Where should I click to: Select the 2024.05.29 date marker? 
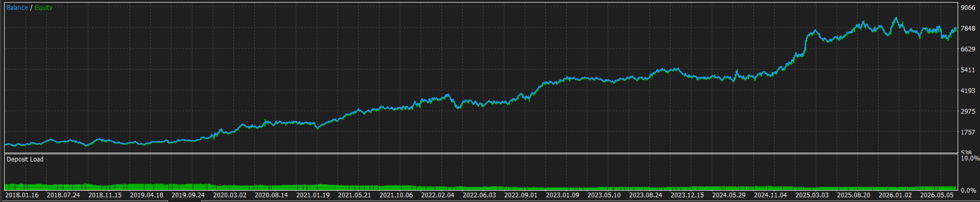[729, 195]
